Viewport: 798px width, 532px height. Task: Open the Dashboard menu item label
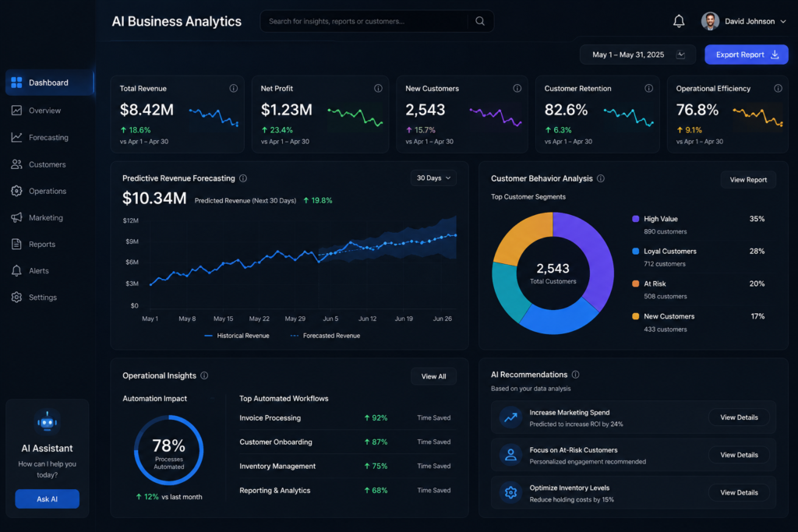click(48, 83)
